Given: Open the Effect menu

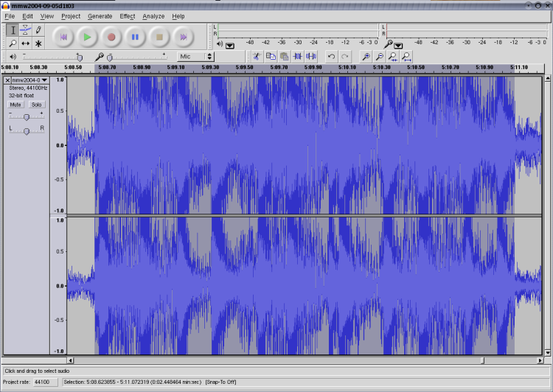Looking at the screenshot, I should [x=128, y=16].
